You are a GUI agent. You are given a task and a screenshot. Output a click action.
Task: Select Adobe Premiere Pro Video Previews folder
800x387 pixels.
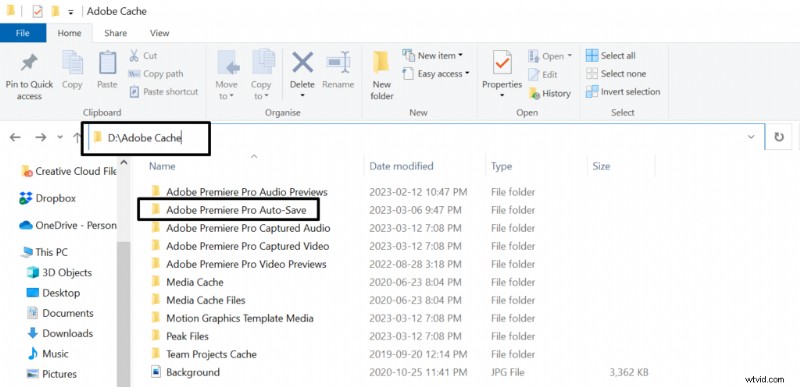tap(239, 264)
